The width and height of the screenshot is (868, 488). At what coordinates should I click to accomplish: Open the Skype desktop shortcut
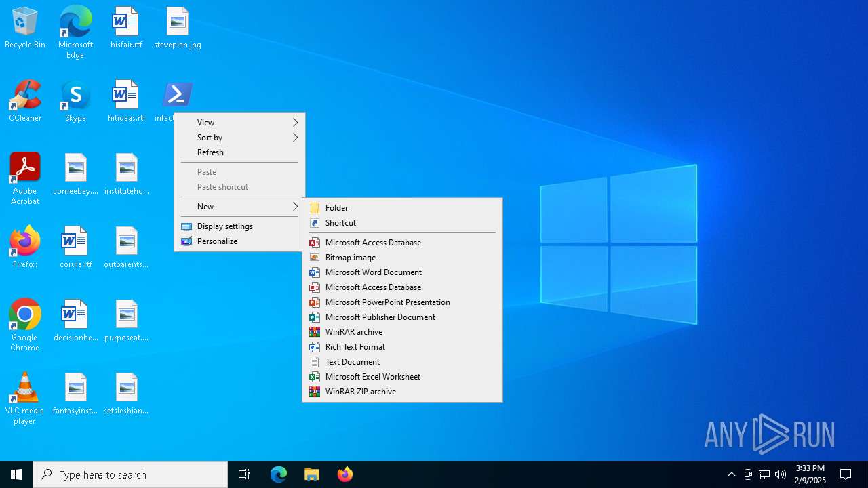[x=75, y=102]
